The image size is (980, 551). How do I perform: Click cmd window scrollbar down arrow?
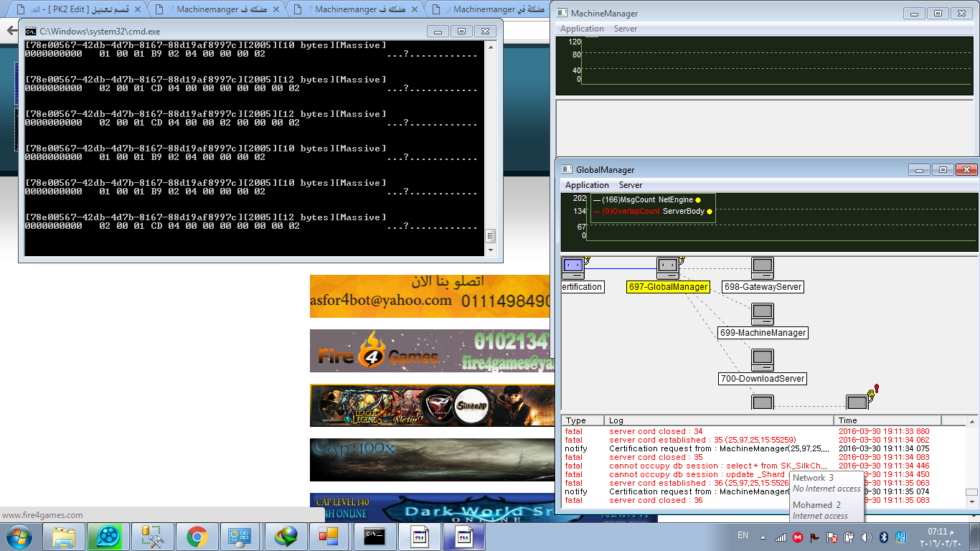[491, 250]
